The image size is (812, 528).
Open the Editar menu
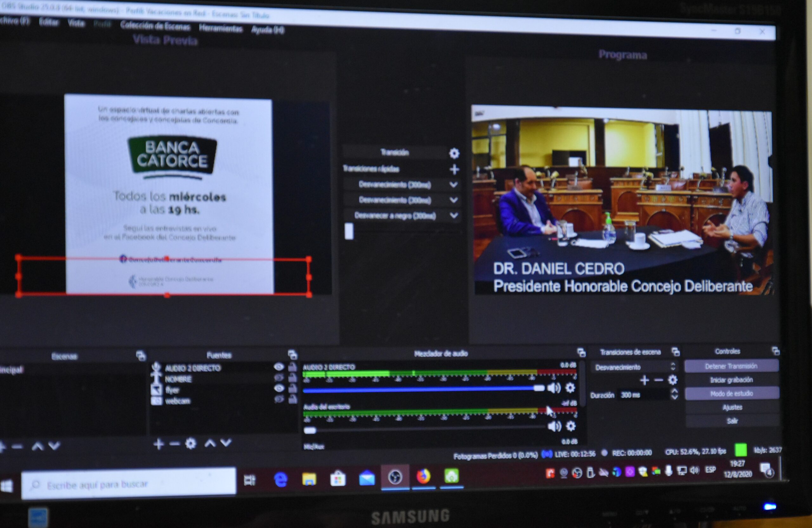tap(49, 22)
